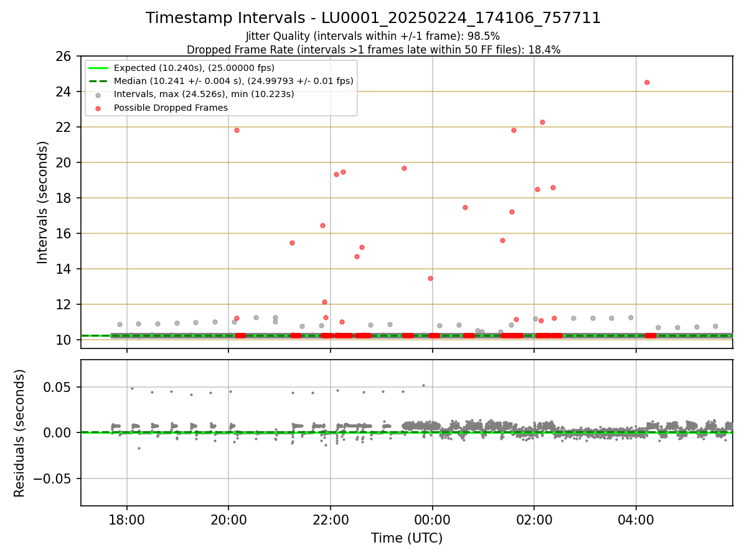Click the '02:00' time tick label
The width and height of the screenshot is (747, 560).
534,519
